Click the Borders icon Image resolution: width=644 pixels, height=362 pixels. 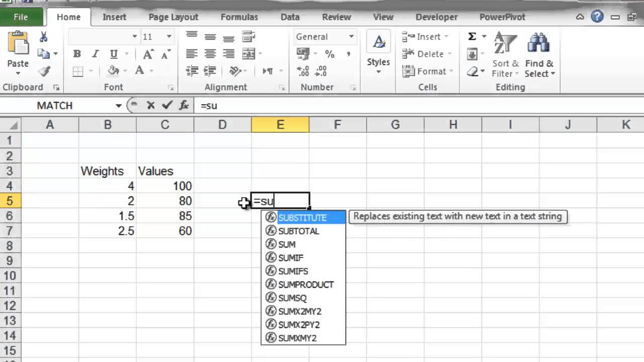(77, 71)
